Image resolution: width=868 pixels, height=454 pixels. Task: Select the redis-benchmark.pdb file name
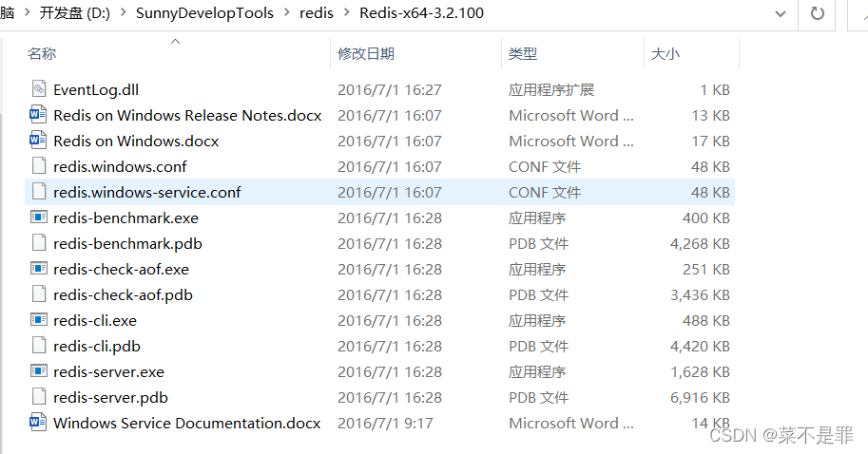128,243
